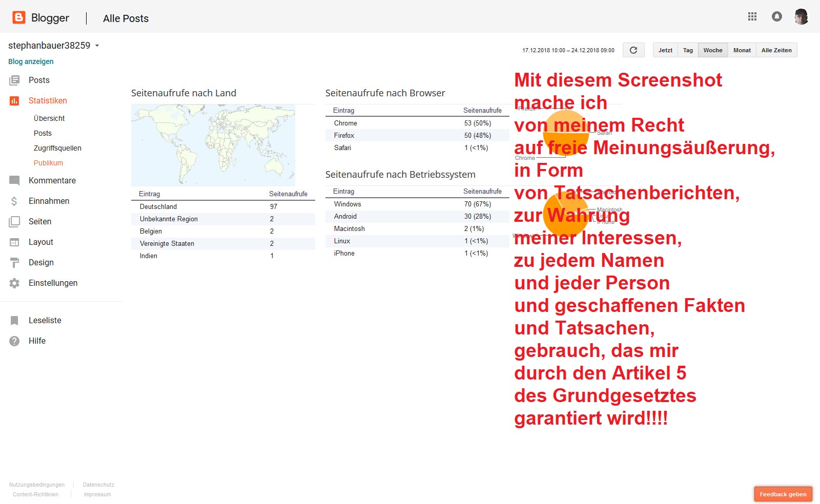This screenshot has height=504, width=820.
Task: Select the Monat time range
Action: 742,50
